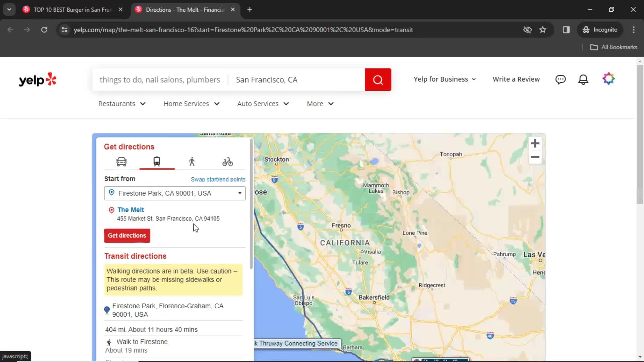This screenshot has width=644, height=362.
Task: Select transit mode bus icon
Action: point(157,162)
